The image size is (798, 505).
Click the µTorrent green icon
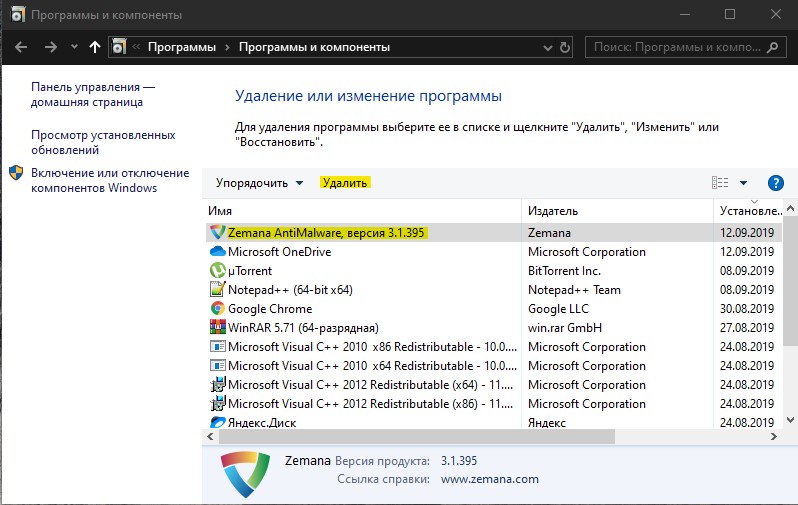218,270
